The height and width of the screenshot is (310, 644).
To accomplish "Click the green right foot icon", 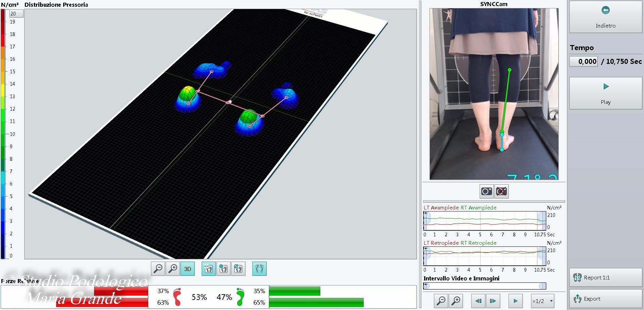I will click(x=240, y=297).
